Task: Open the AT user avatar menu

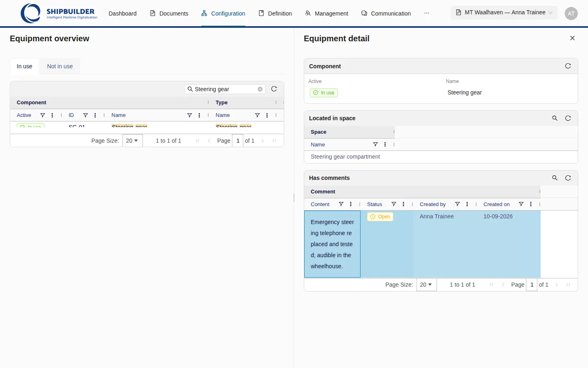Action: click(571, 13)
